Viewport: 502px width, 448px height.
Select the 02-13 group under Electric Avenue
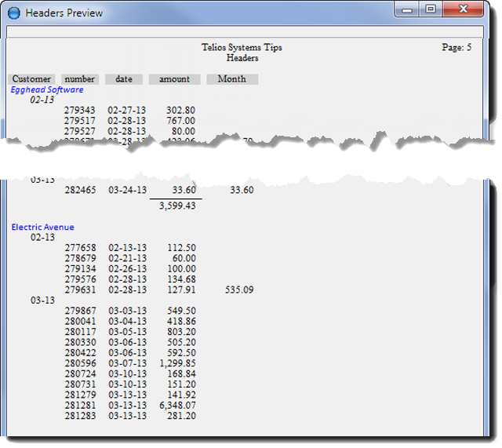pos(42,237)
